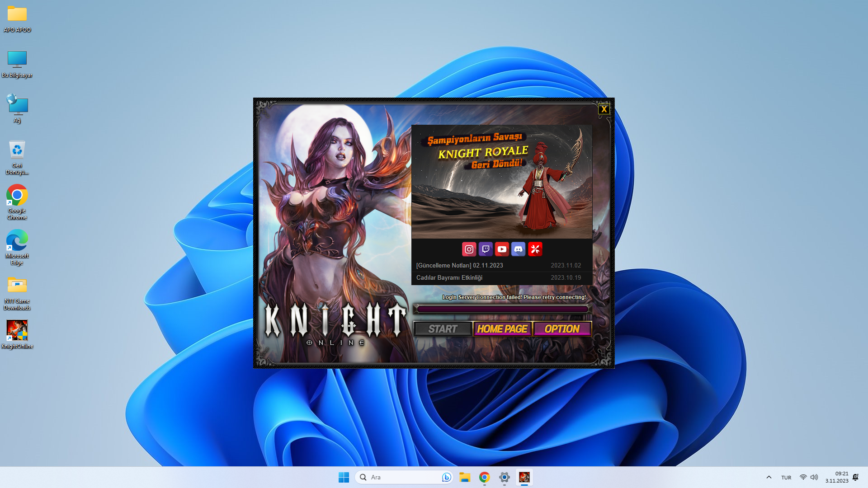Click the Windows Settings gear in taskbar
This screenshot has height=488, width=868.
(x=504, y=477)
